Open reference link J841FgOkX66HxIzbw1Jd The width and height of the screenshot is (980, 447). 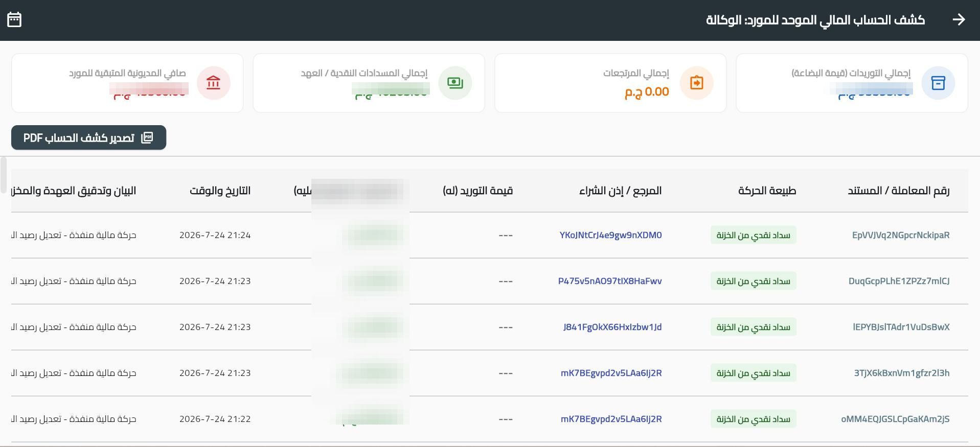[612, 327]
